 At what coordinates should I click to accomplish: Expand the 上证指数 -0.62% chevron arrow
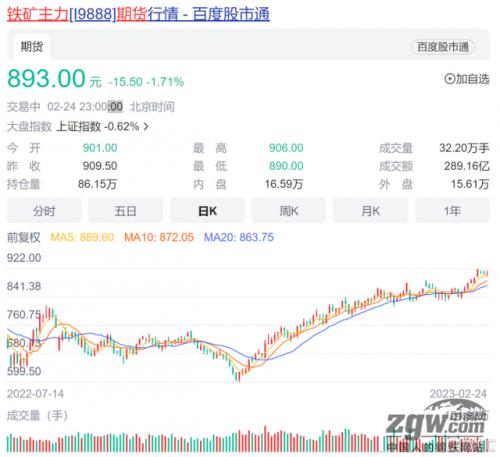tap(146, 126)
